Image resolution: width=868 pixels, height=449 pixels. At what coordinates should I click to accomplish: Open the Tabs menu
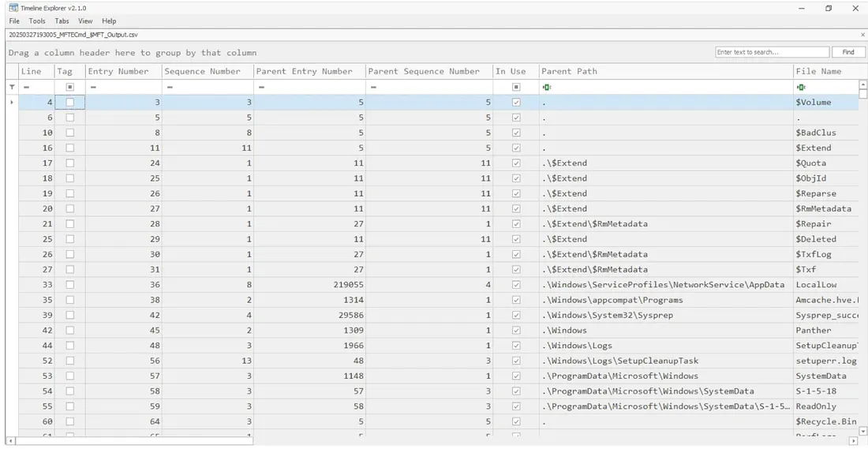(62, 21)
